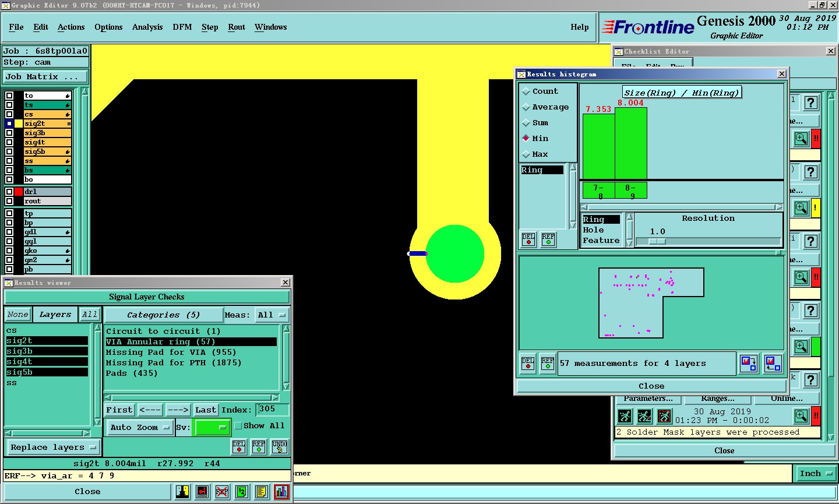Toggle the checkbox for layer drl

click(9, 192)
